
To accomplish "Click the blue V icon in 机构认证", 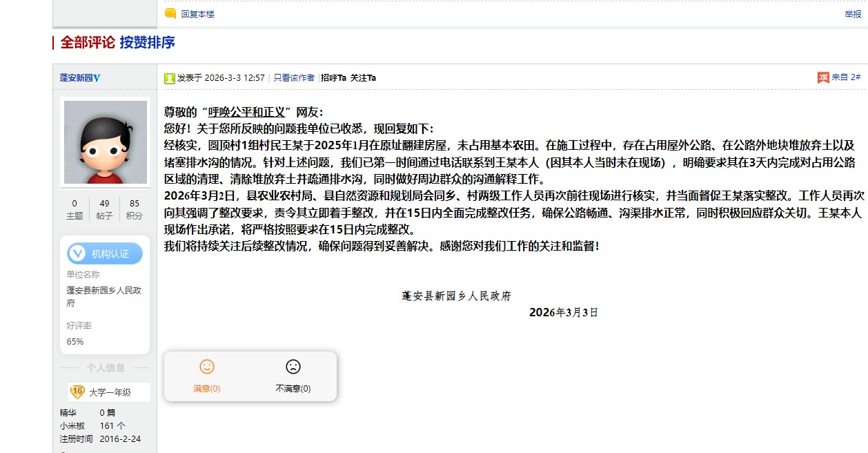I will pyautogui.click(x=79, y=253).
